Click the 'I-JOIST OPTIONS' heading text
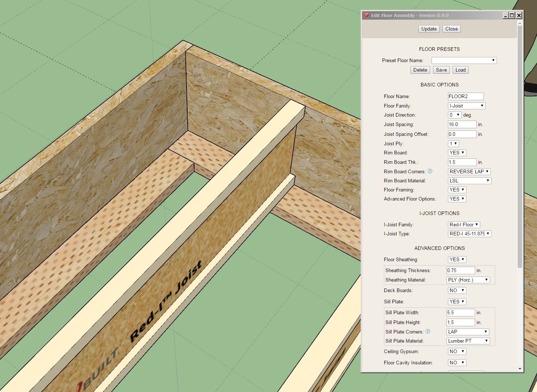The width and height of the screenshot is (537, 392). 439,213
